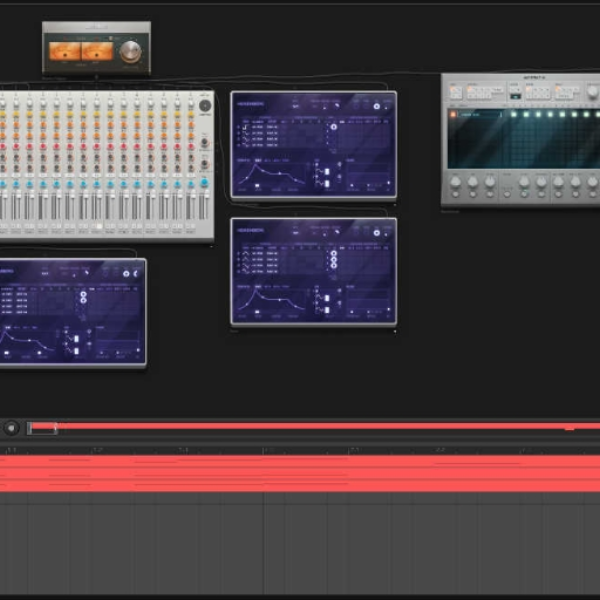Toggle the illuminated white button under mixer faders
The image size is (600, 600).
[x=99, y=226]
